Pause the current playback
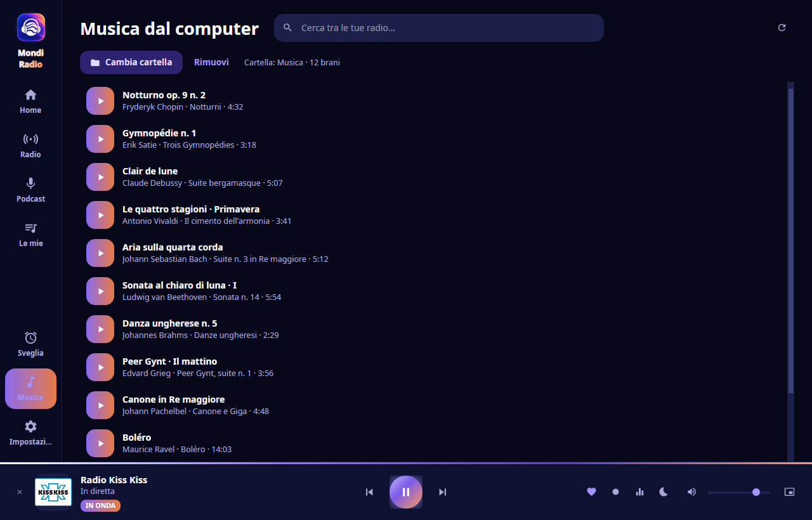The height and width of the screenshot is (520, 812). coord(406,492)
